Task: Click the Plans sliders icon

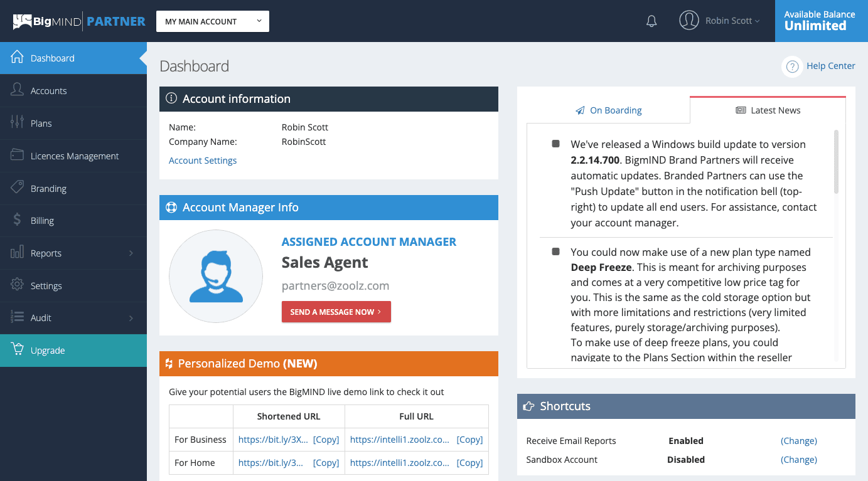Action: pyautogui.click(x=17, y=123)
